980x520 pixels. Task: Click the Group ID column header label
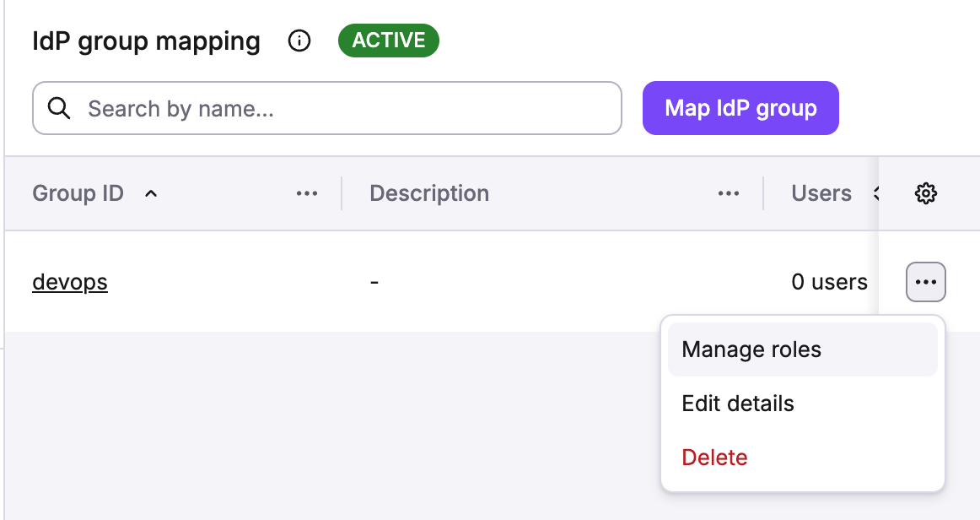[x=78, y=193]
